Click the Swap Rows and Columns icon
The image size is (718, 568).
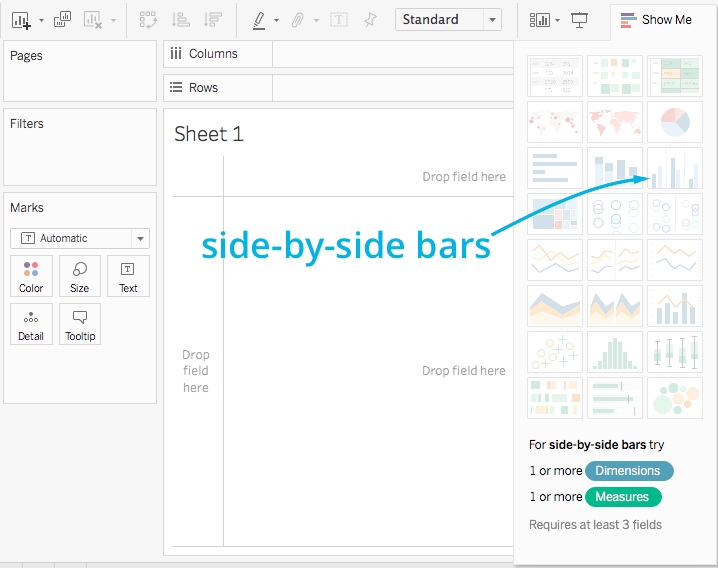(148, 19)
